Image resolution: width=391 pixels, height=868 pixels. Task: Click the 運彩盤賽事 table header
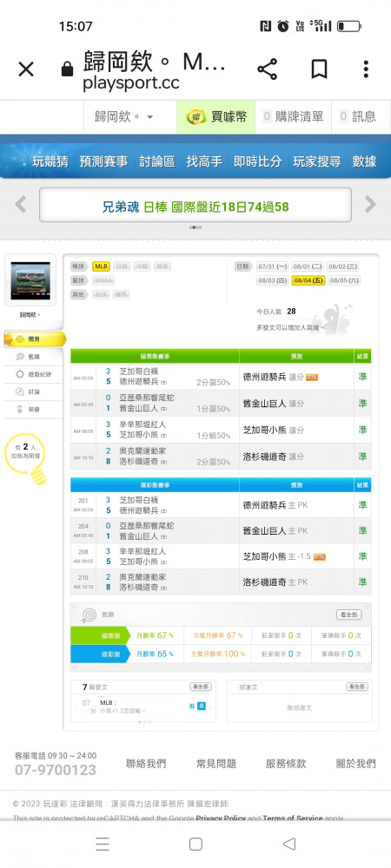155,485
